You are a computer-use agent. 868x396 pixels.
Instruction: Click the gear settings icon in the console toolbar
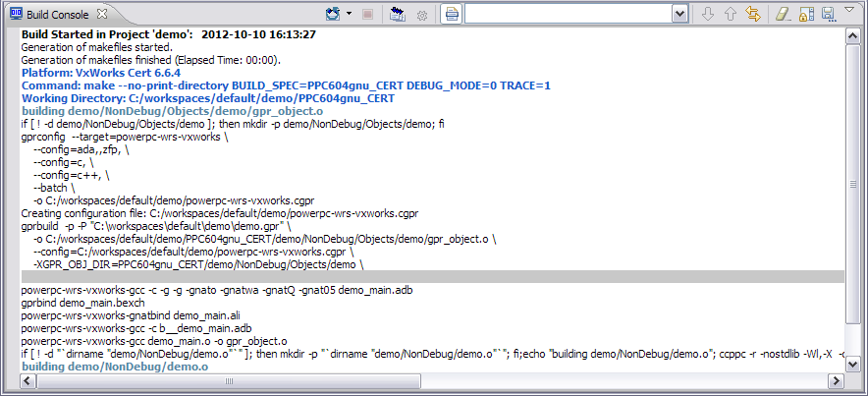[x=422, y=15]
